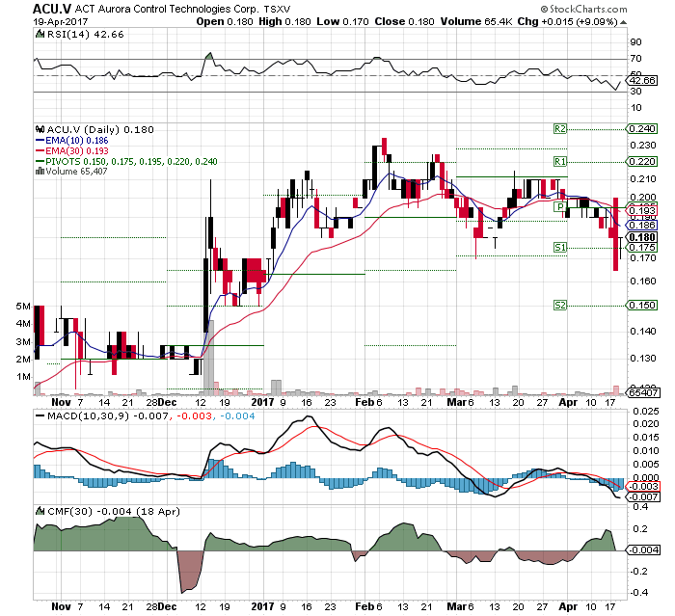
Task: Click the -0.007 MACD value tag
Action: [643, 496]
